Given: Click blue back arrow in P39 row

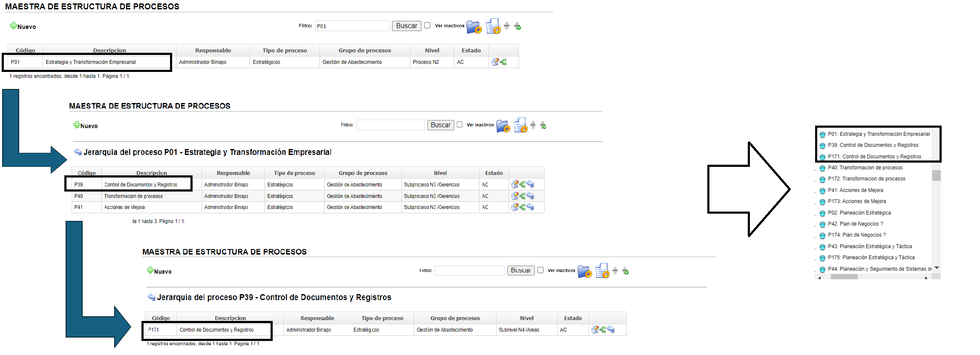Looking at the screenshot, I should pos(530,184).
